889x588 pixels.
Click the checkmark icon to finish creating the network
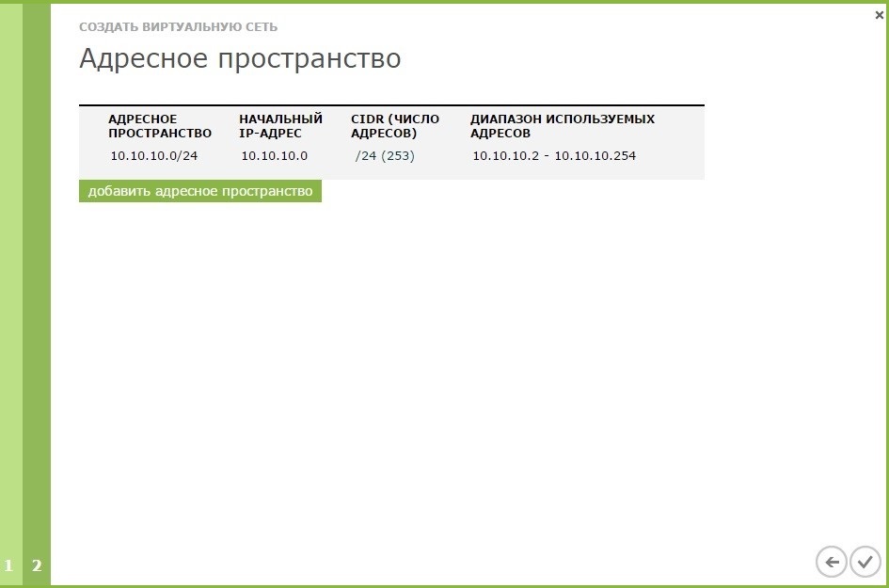click(x=866, y=562)
